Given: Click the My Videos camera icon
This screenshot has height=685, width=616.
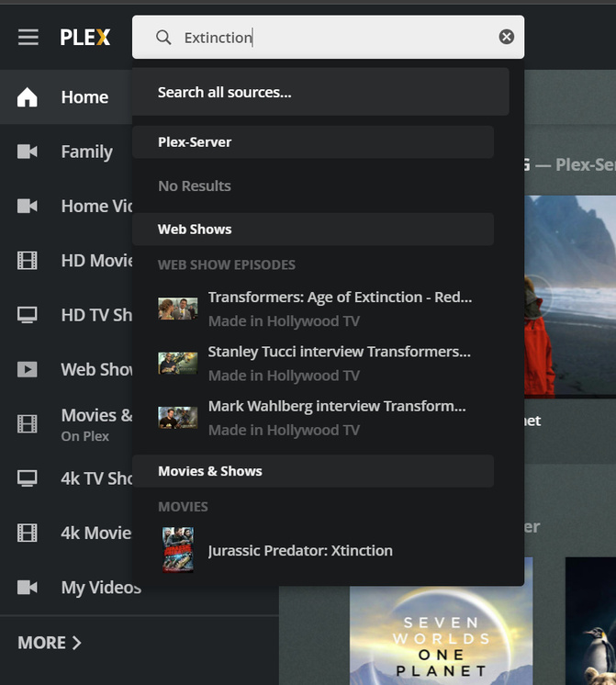Looking at the screenshot, I should 28,588.
